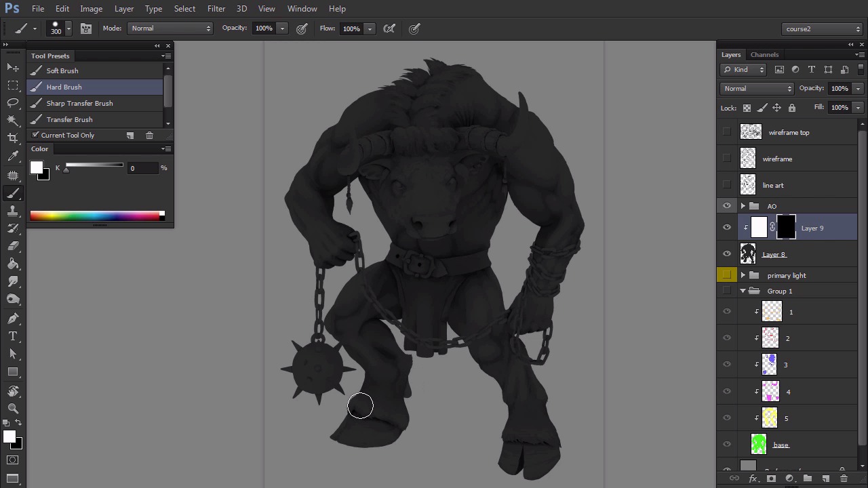Select the Zoom tool

pyautogui.click(x=13, y=408)
